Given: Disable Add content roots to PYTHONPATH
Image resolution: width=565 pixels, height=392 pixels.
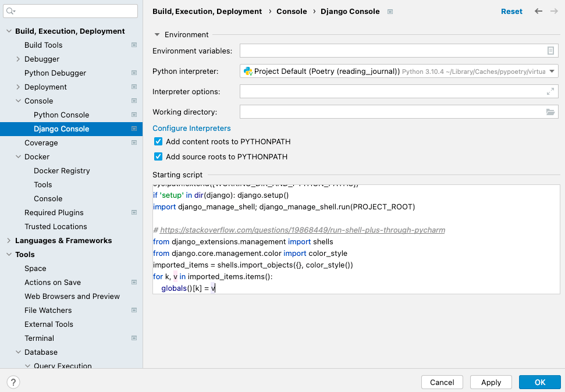Looking at the screenshot, I should 158,141.
